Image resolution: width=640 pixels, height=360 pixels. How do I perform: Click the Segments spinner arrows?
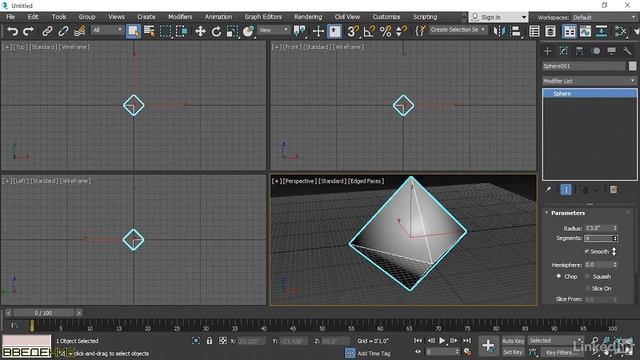615,238
